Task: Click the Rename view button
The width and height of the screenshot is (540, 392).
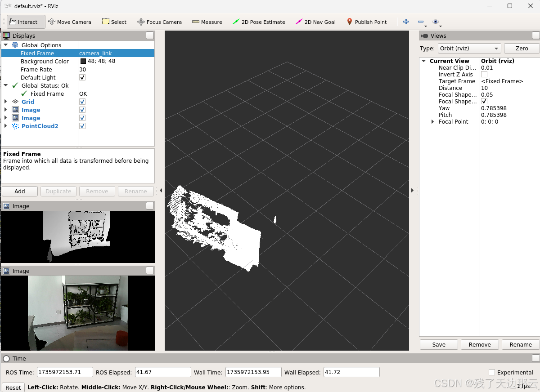Action: [x=521, y=344]
